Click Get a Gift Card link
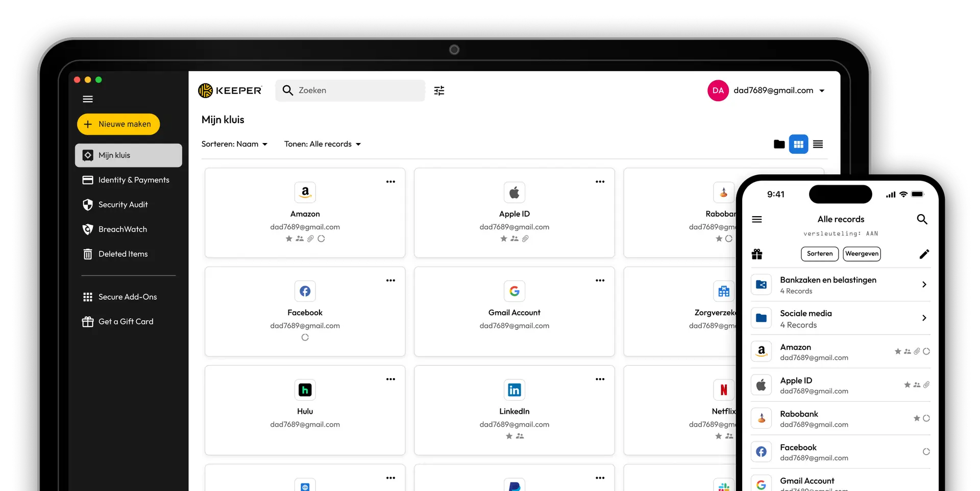The height and width of the screenshot is (491, 980). [118, 321]
